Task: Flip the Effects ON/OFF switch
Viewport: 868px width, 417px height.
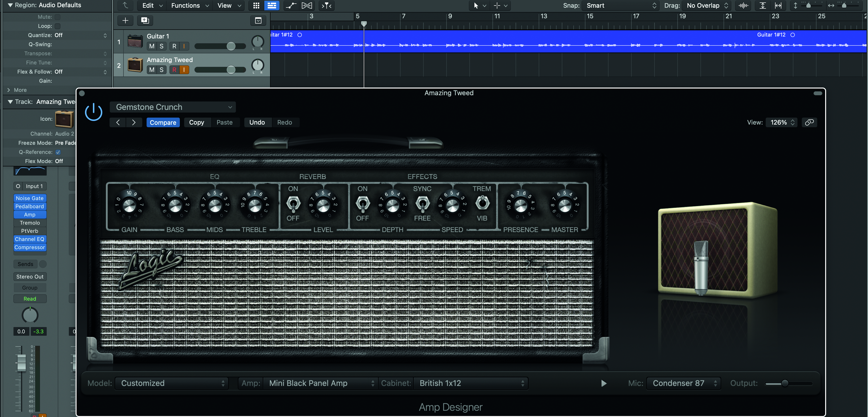Action: pyautogui.click(x=363, y=204)
